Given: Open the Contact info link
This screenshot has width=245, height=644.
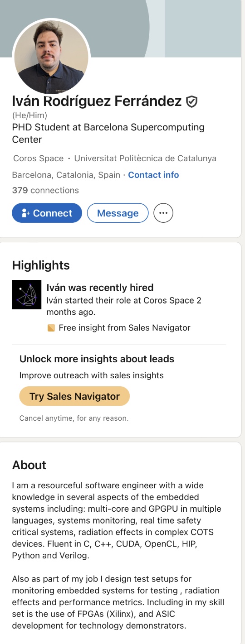Looking at the screenshot, I should (x=153, y=175).
